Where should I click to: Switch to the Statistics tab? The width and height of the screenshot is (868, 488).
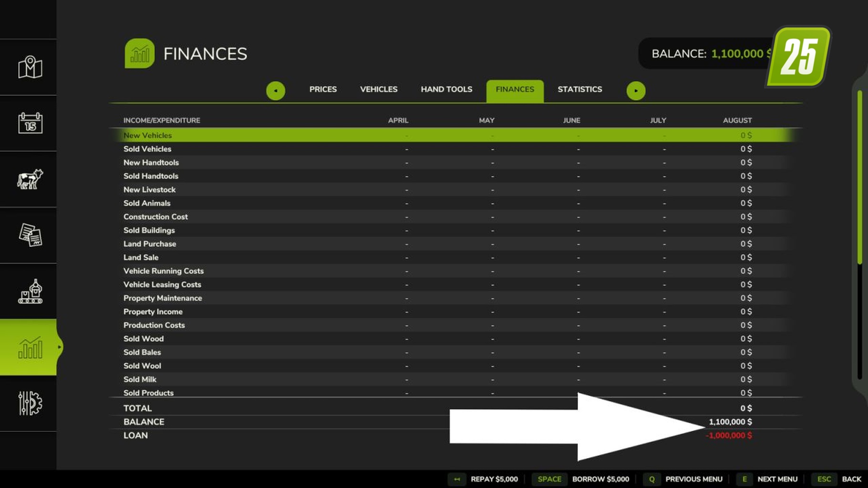click(x=580, y=90)
